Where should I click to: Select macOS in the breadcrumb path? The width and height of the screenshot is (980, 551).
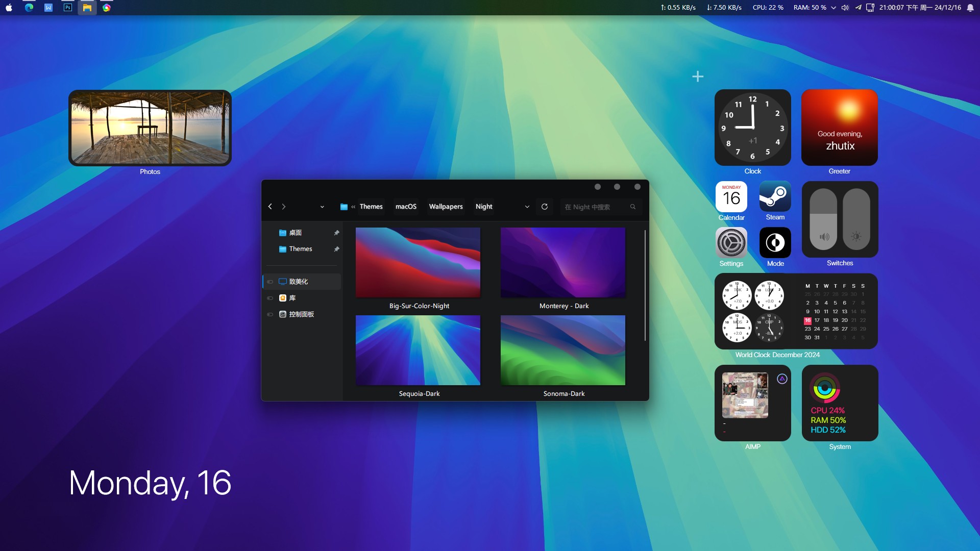click(406, 207)
